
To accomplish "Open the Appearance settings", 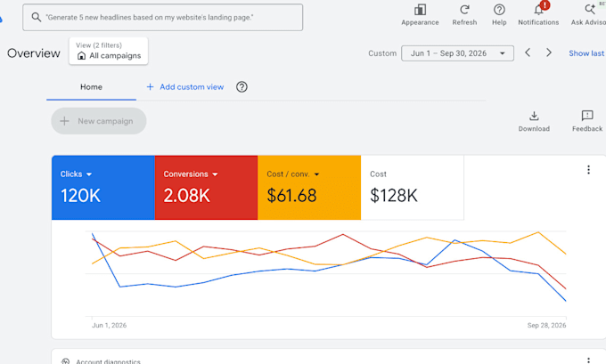I will coord(420,14).
